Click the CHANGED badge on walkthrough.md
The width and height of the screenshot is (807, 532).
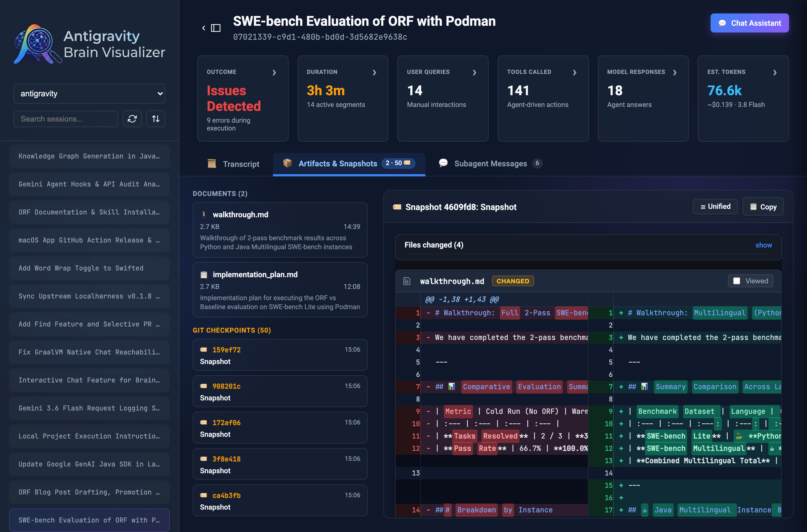[x=513, y=281]
